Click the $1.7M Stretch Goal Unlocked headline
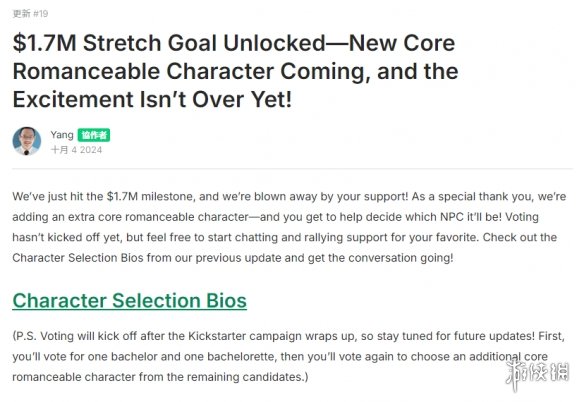This screenshot has height=402, width=584. [234, 43]
